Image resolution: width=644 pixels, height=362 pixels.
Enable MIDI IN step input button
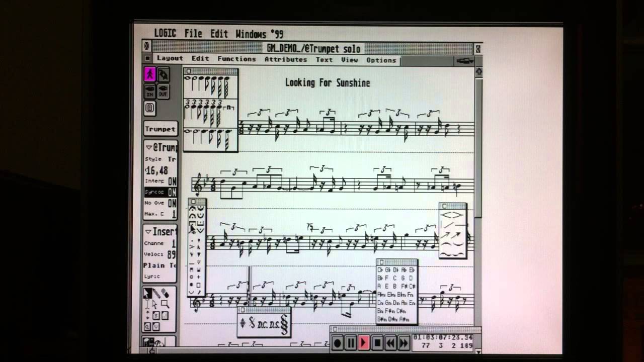(149, 92)
